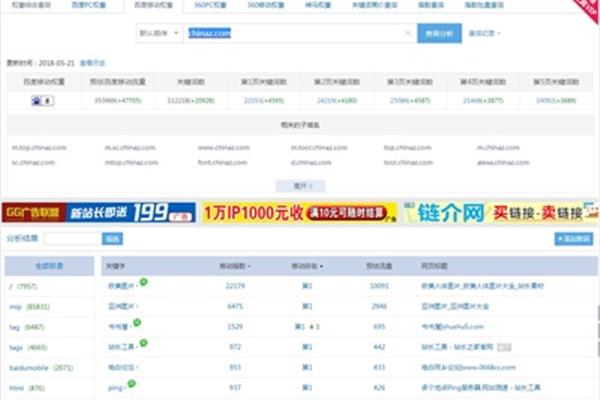The image size is (600, 400).
Task: Open the m.sc.chinaz.com subdomain
Action: point(130,148)
